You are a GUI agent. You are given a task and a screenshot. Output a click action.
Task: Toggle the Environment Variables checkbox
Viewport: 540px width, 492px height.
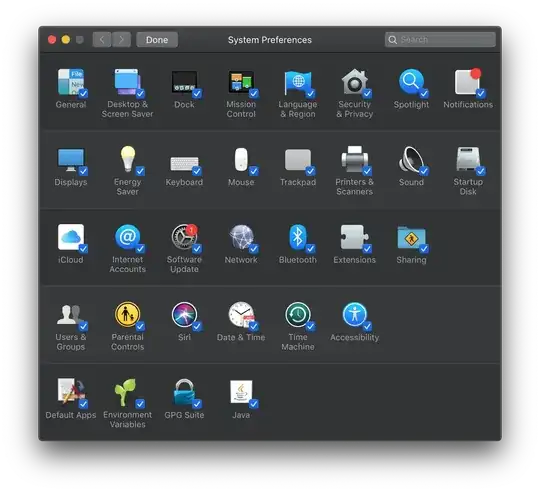140,404
